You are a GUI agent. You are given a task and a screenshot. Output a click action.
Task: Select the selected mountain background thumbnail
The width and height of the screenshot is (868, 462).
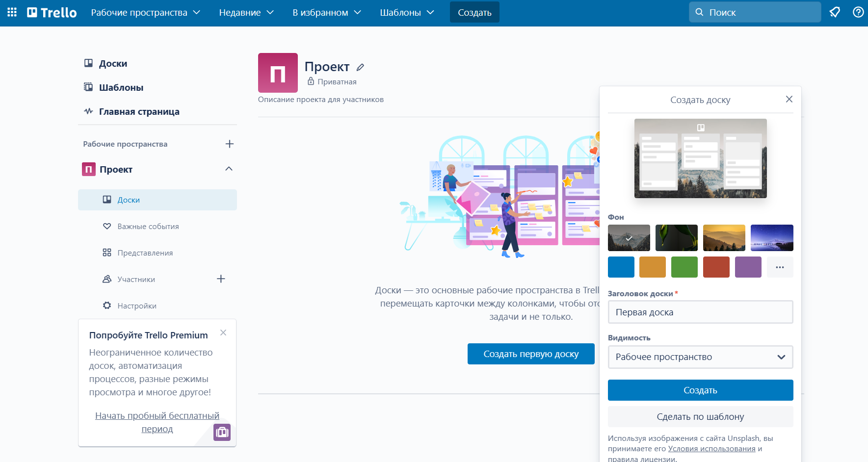[x=629, y=238]
